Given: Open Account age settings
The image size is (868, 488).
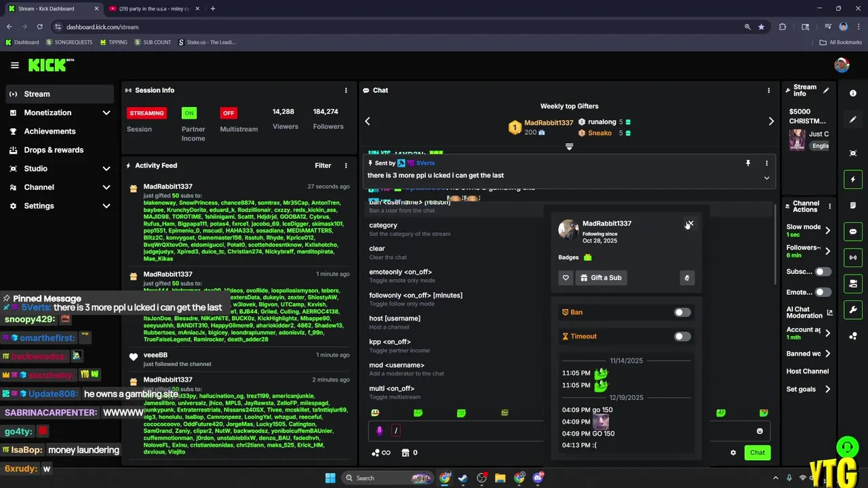Looking at the screenshot, I should pyautogui.click(x=808, y=333).
